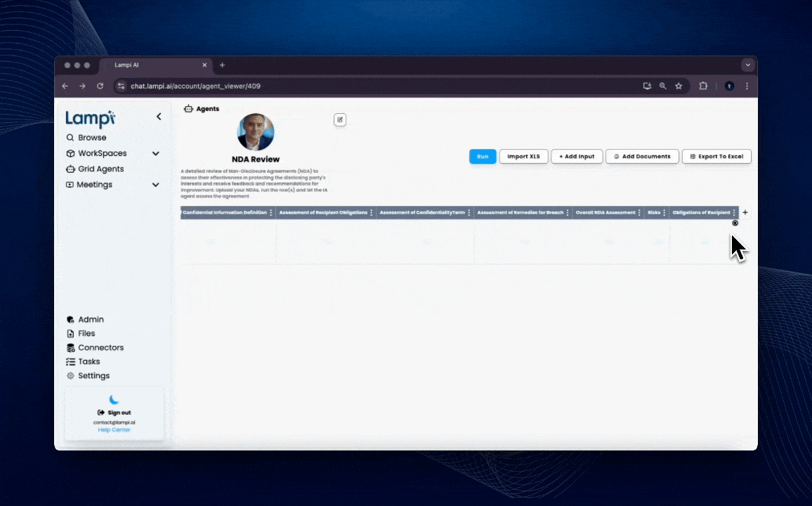Open the Tasks section
This screenshot has height=506, width=812.
[x=83, y=361]
